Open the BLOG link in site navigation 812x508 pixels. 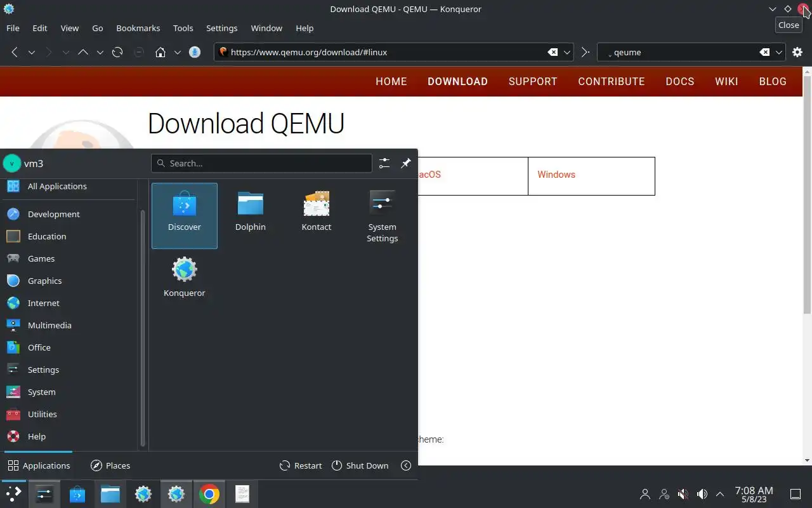773,81
